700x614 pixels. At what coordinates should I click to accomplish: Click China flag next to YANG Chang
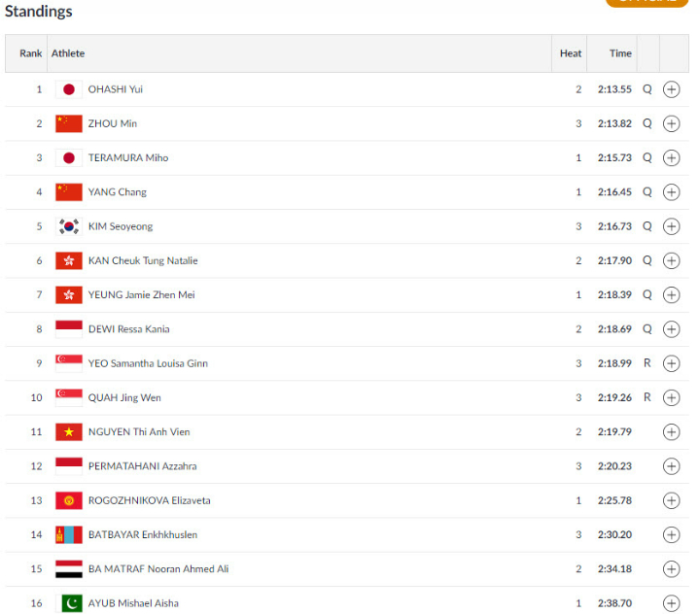68,192
